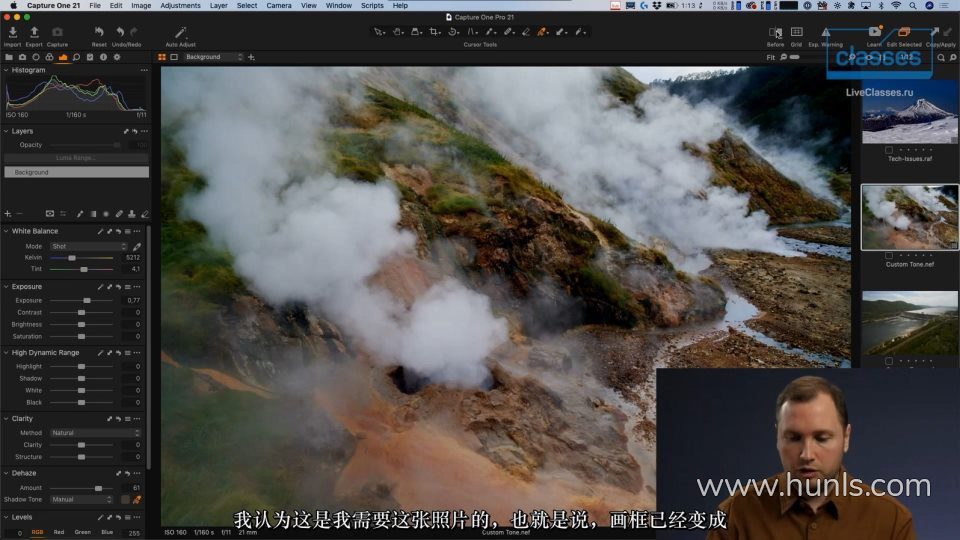Click the Export icon
Viewport: 960px width, 540px height.
(x=34, y=33)
